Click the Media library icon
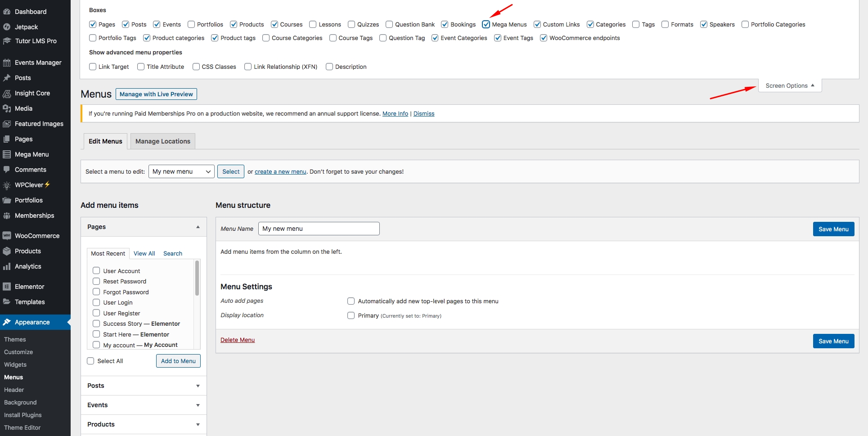868x436 pixels. [x=7, y=108]
